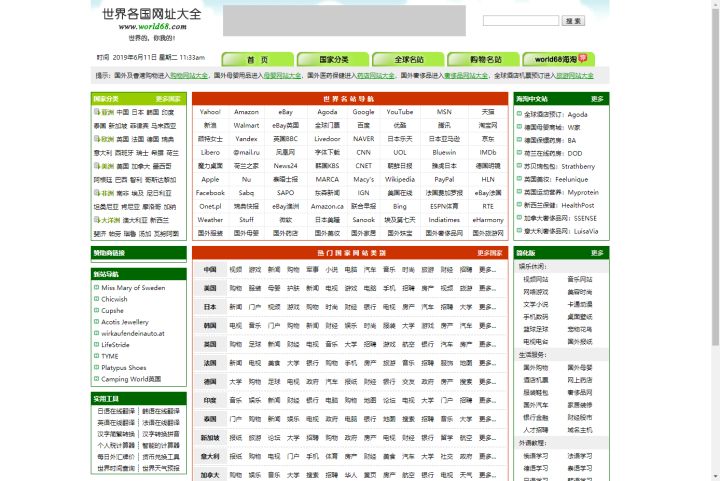This screenshot has height=481, width=720.
Task: Switch to the 国家分类 tab
Action: point(333,59)
